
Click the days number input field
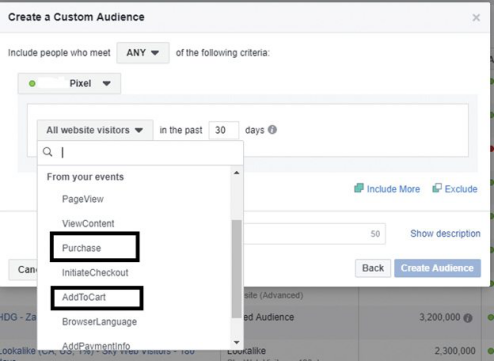[224, 130]
